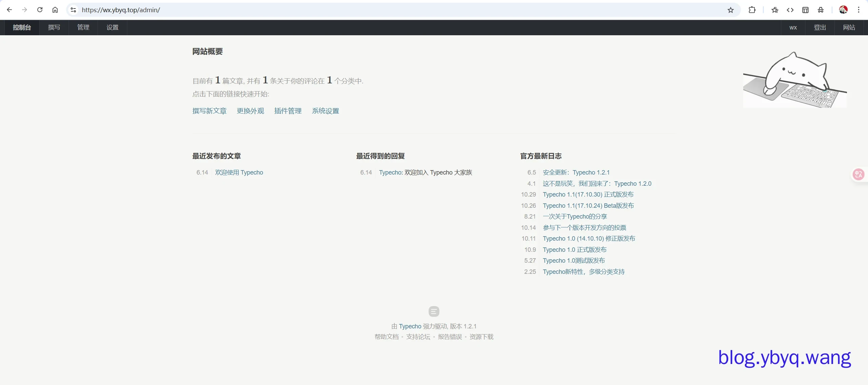Open the browser home page

(x=55, y=10)
